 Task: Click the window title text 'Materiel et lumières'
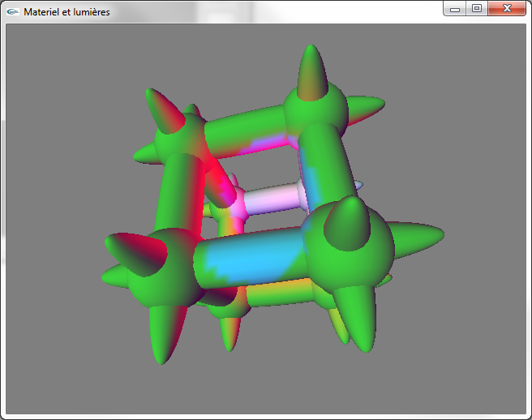(66, 12)
